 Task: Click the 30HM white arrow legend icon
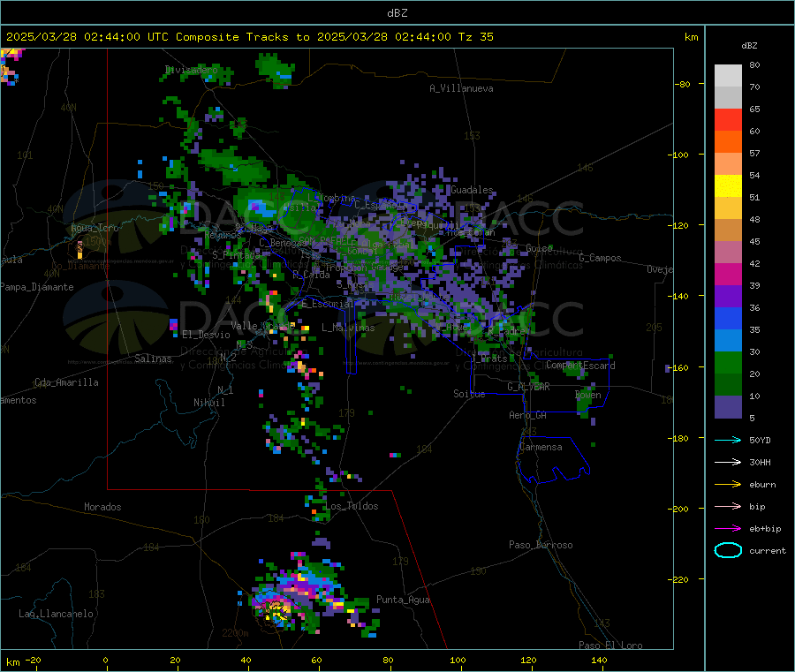[728, 462]
